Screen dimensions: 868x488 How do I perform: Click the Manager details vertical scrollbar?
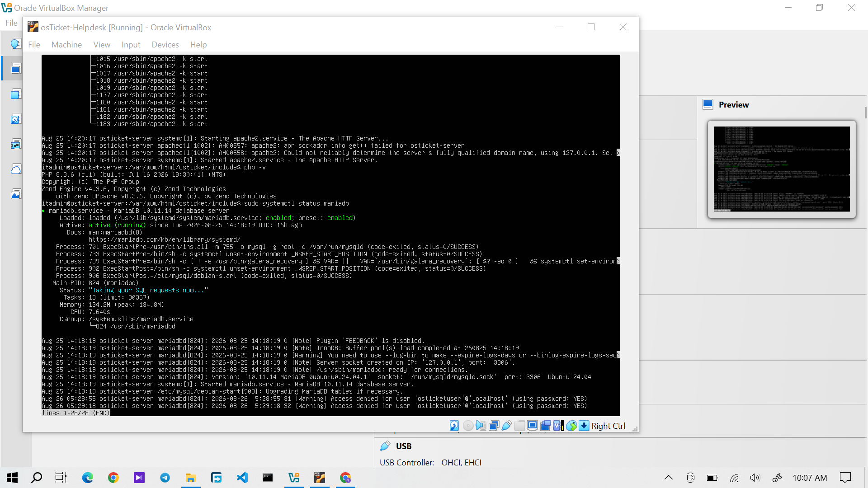coord(865,113)
